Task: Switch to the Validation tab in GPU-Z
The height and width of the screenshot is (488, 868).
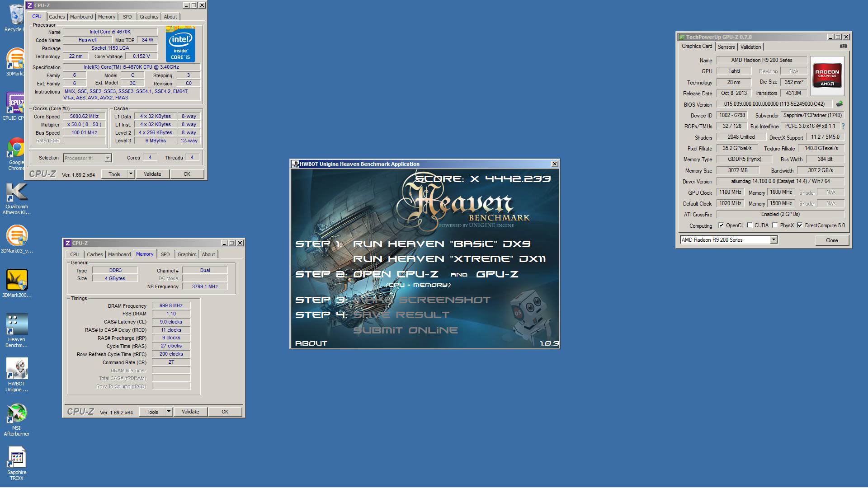Action: pos(750,47)
